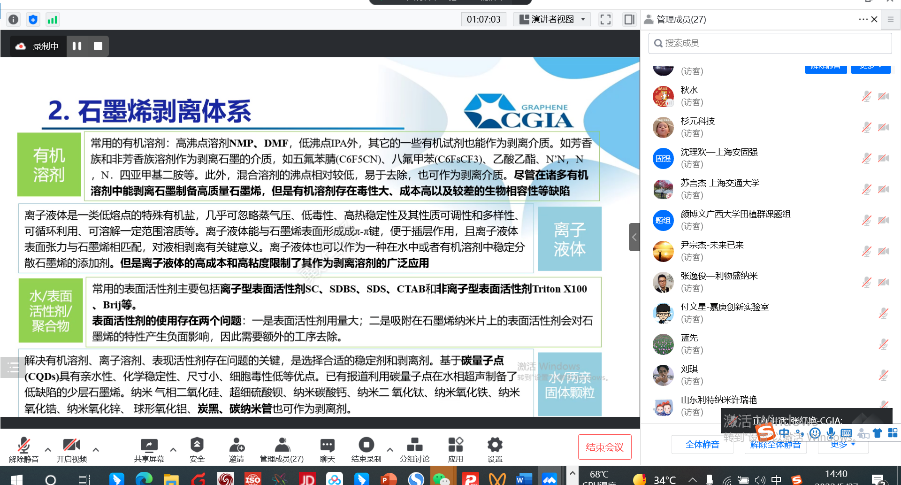Click the 搜索成员 search field
The width and height of the screenshot is (901, 485).
tap(769, 43)
